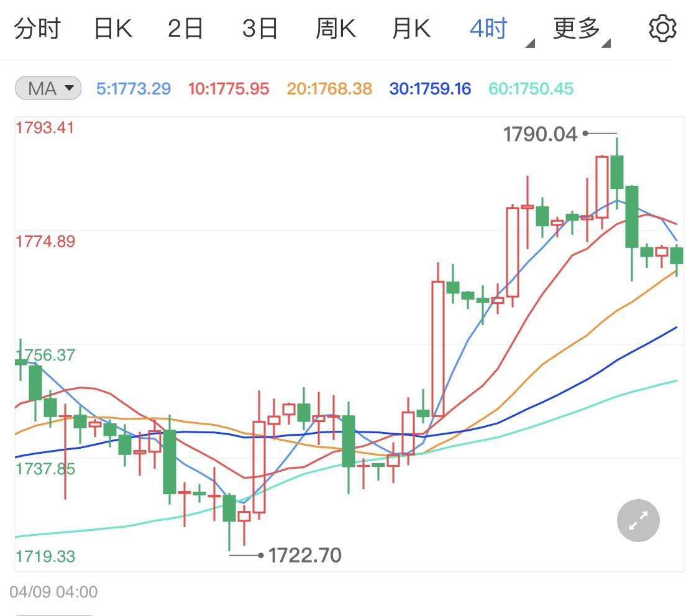Viewport: 699px width, 616px height.
Task: Open chart settings gear icon
Action: 662,29
